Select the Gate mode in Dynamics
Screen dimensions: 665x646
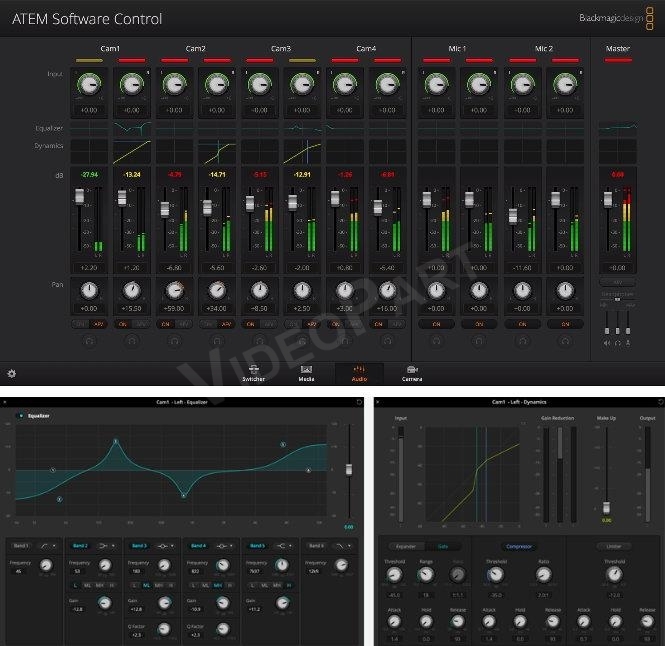(443, 546)
